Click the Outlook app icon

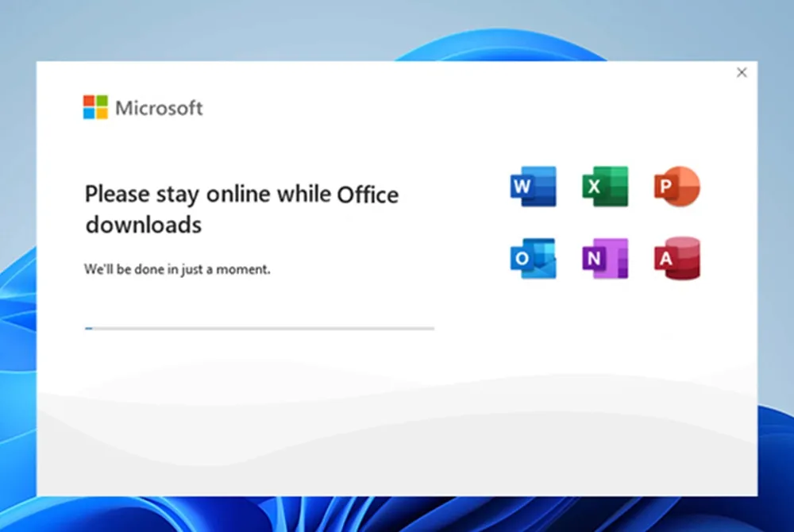pyautogui.click(x=534, y=258)
